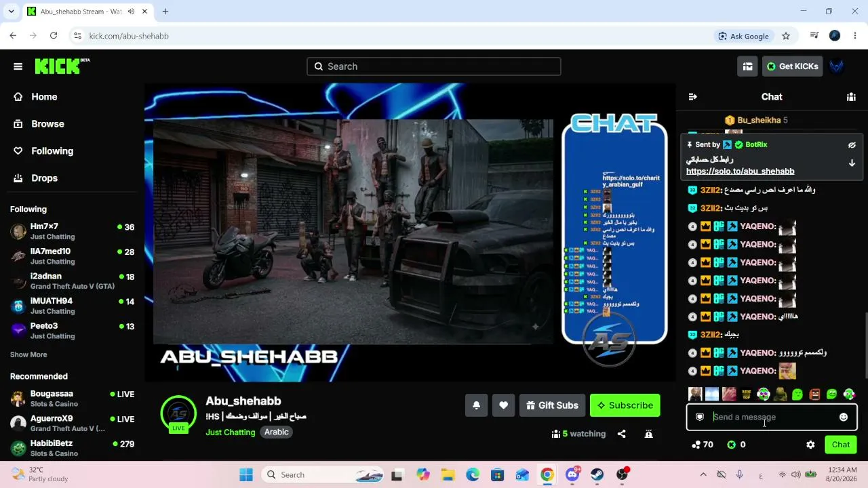
Task: Open the chat viewers list icon
Action: click(x=851, y=97)
